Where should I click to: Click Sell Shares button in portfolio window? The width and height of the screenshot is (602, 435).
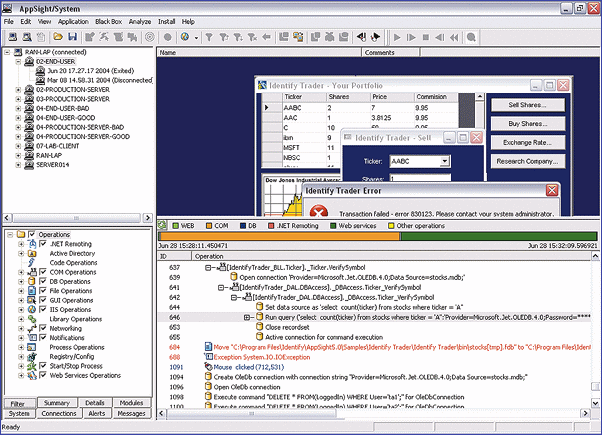tap(528, 105)
